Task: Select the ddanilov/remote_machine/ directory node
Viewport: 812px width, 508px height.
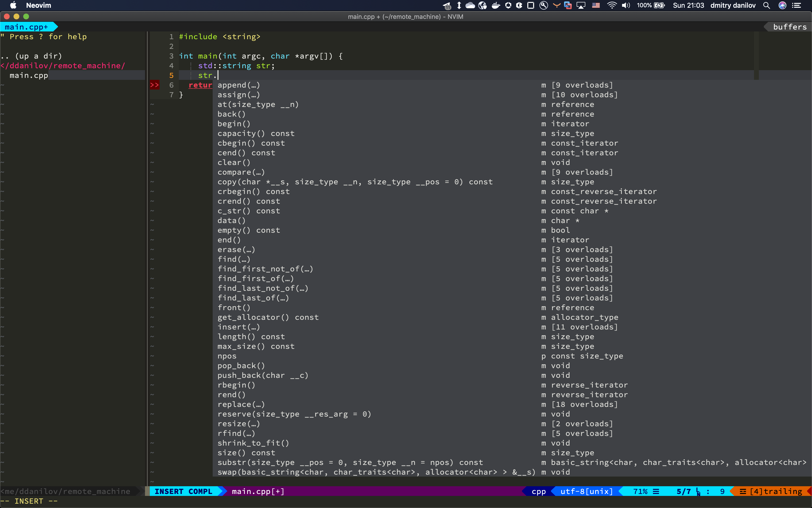Action: pos(63,66)
